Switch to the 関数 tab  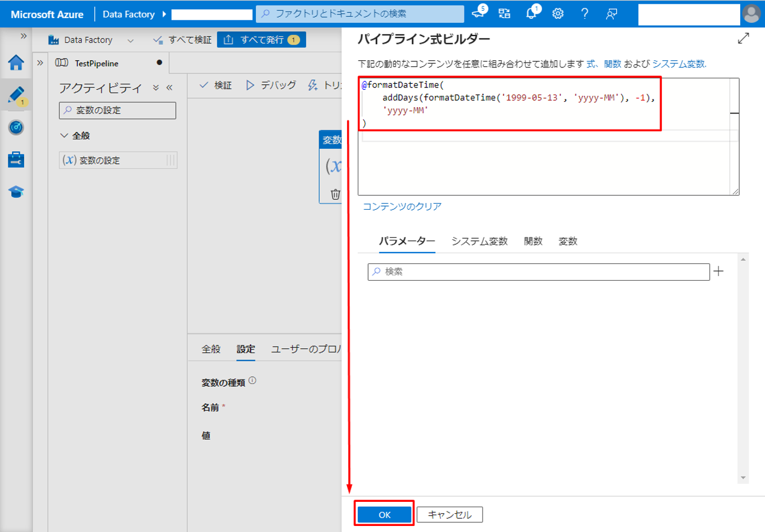[533, 241]
